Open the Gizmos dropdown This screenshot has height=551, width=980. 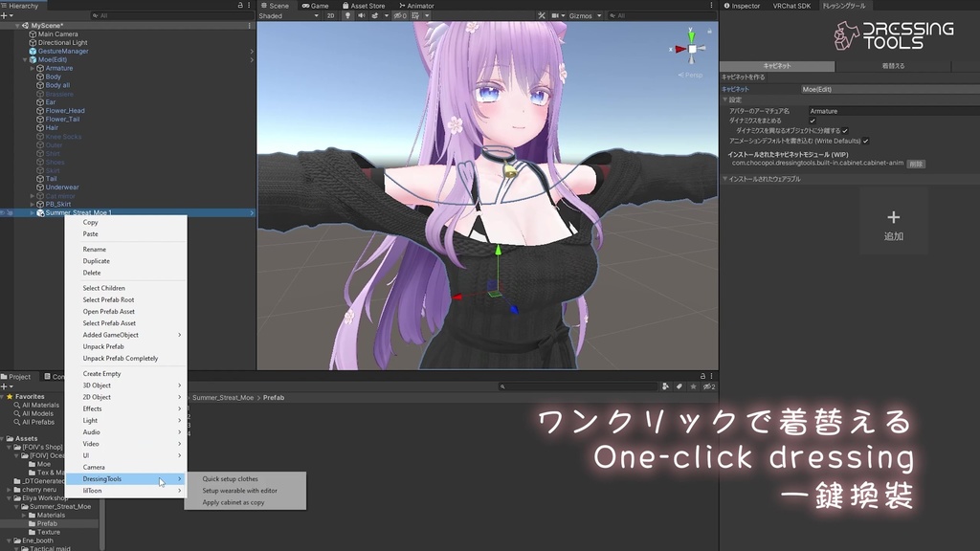pyautogui.click(x=581, y=16)
